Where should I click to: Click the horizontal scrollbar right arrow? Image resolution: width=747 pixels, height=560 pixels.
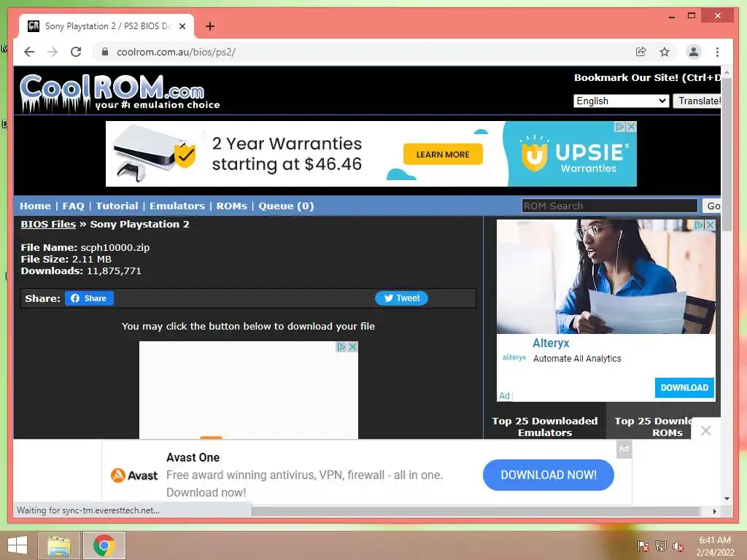point(715,511)
